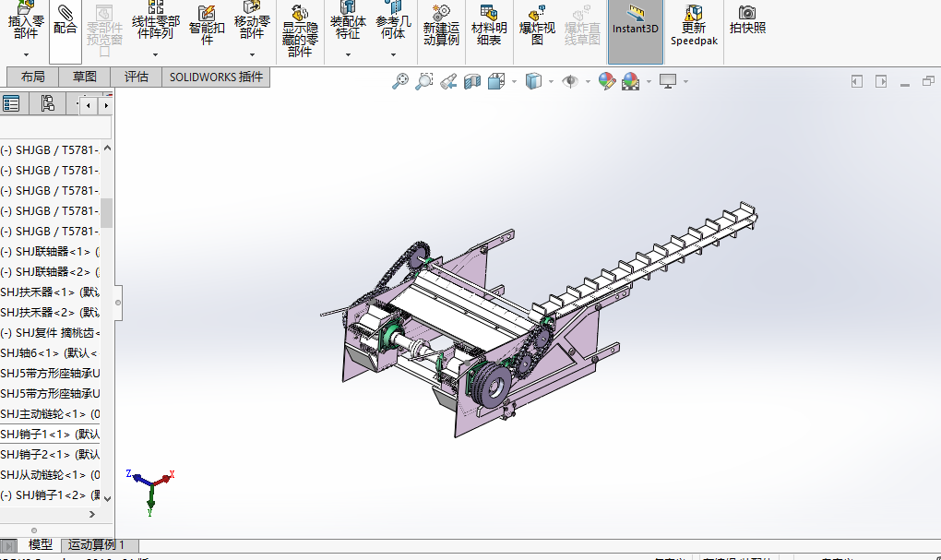
Task: Click 更新 Speedpak tool
Action: coord(694,27)
